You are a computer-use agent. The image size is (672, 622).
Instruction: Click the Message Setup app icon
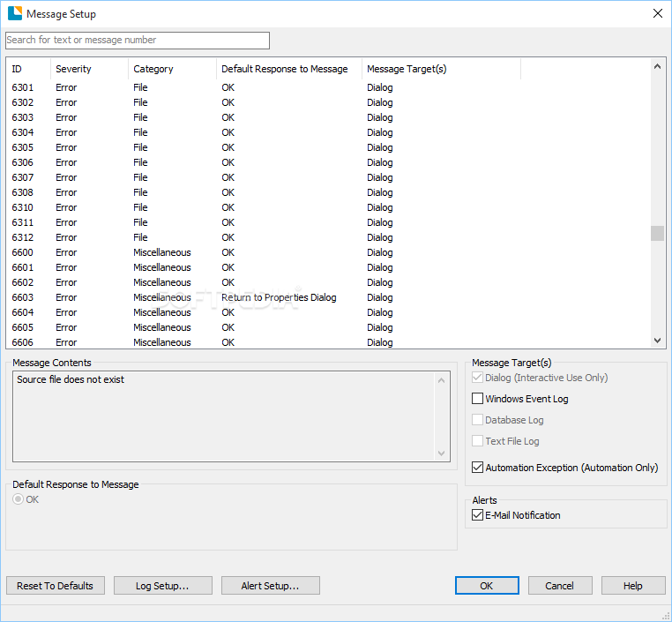[x=15, y=14]
